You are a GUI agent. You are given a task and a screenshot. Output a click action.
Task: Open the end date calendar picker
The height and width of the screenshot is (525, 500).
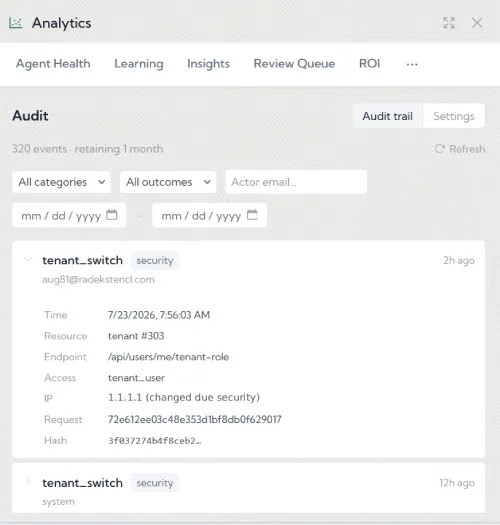point(252,215)
